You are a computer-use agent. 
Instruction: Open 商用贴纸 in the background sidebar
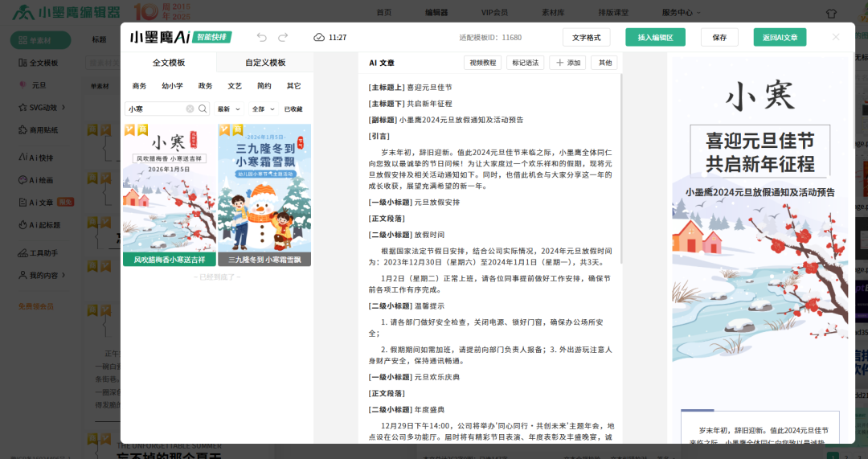(x=39, y=130)
